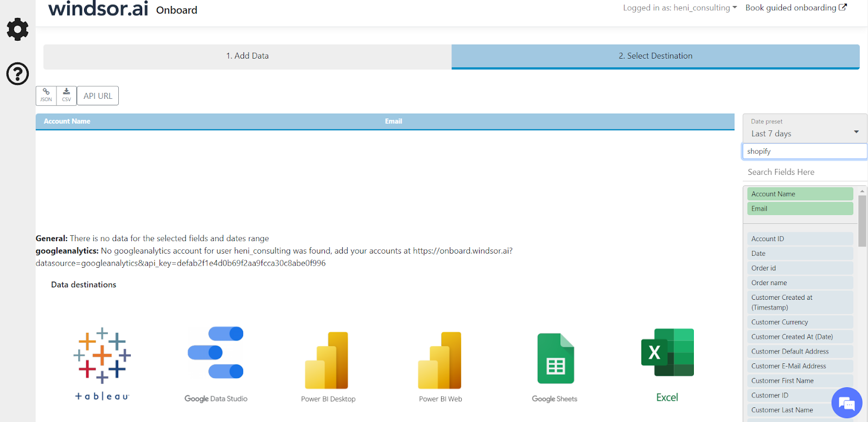The width and height of the screenshot is (868, 422).
Task: Add the Customer Default Address field
Action: (800, 351)
